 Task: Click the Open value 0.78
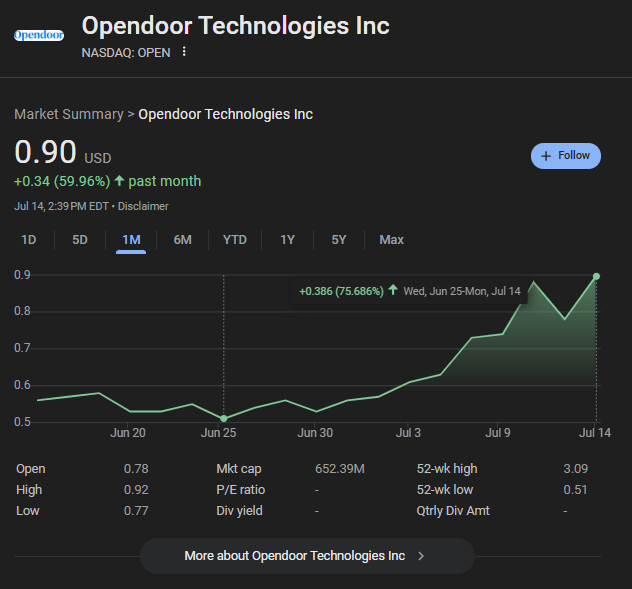tap(136, 469)
